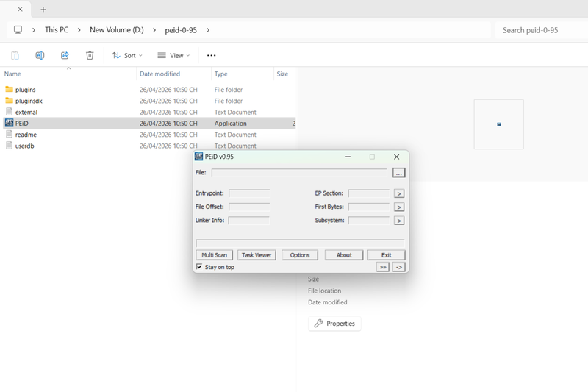Click the peid-0-95 breadcrumb
The height and width of the screenshot is (392, 588).
[181, 30]
